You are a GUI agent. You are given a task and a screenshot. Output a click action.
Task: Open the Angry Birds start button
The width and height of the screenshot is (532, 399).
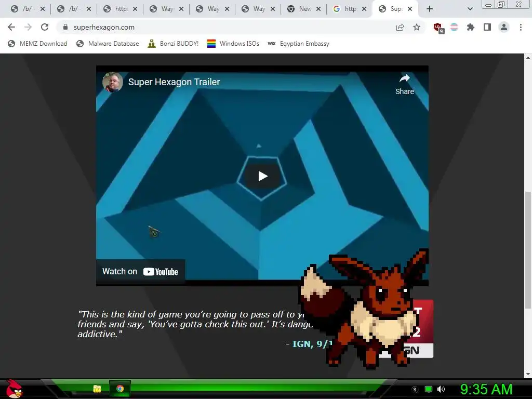click(x=14, y=389)
